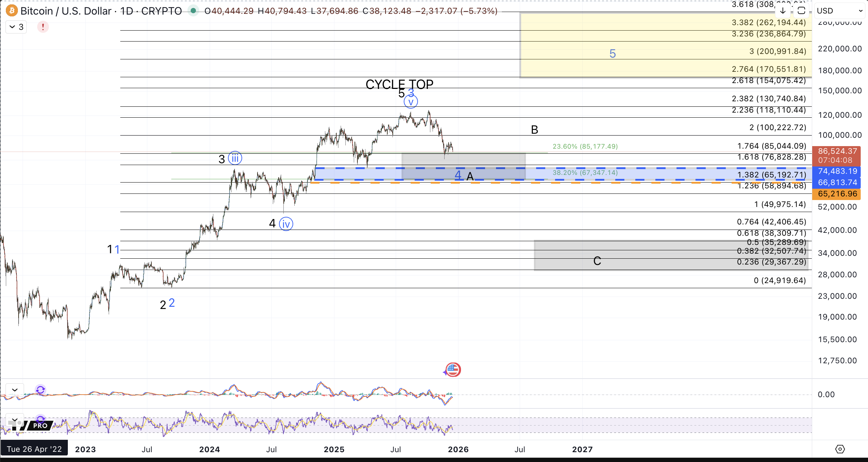Collapse the MACD indicator pane legend
Screen dimensions: 868x462
coord(15,390)
